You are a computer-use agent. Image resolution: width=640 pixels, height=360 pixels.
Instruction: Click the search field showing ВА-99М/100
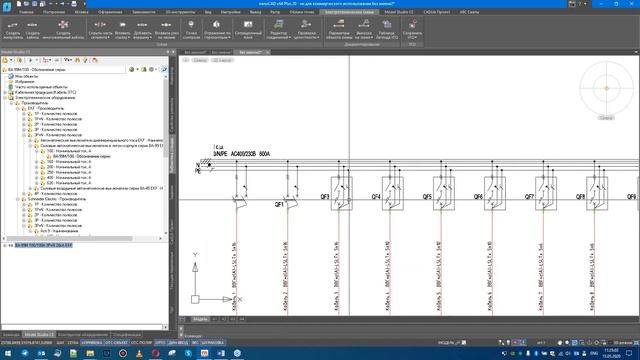click(65, 69)
